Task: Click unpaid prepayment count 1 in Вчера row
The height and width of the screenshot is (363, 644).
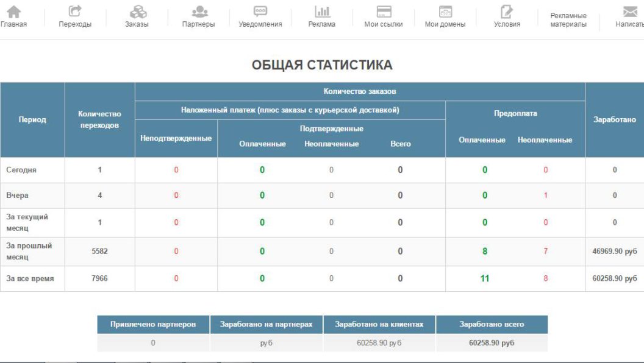Action: click(545, 196)
